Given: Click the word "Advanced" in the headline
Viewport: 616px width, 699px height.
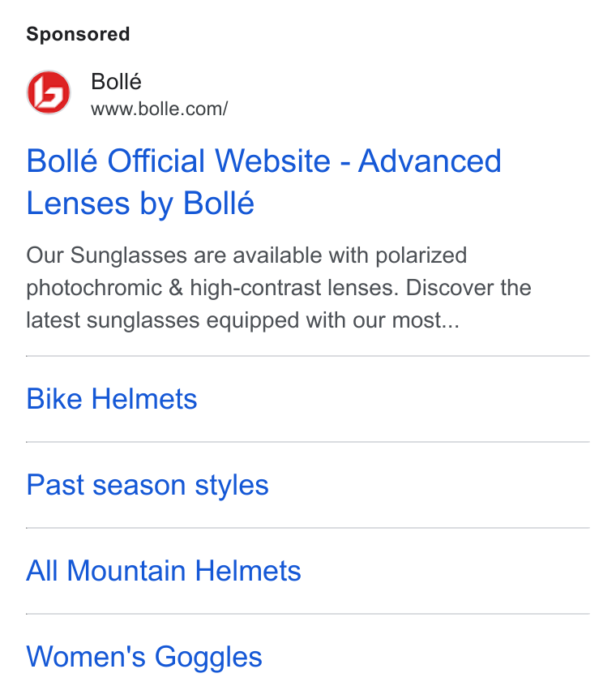Looking at the screenshot, I should [430, 161].
